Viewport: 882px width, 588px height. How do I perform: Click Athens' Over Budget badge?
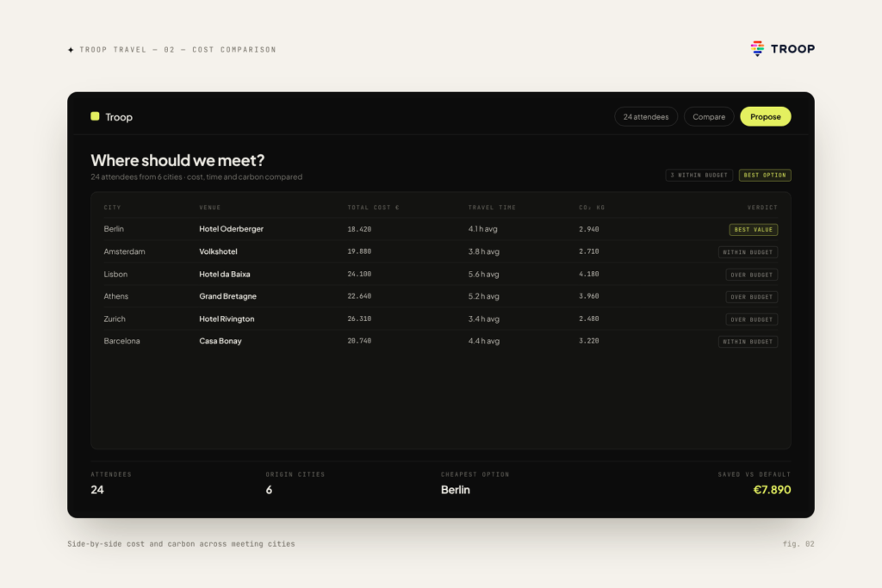pos(752,297)
